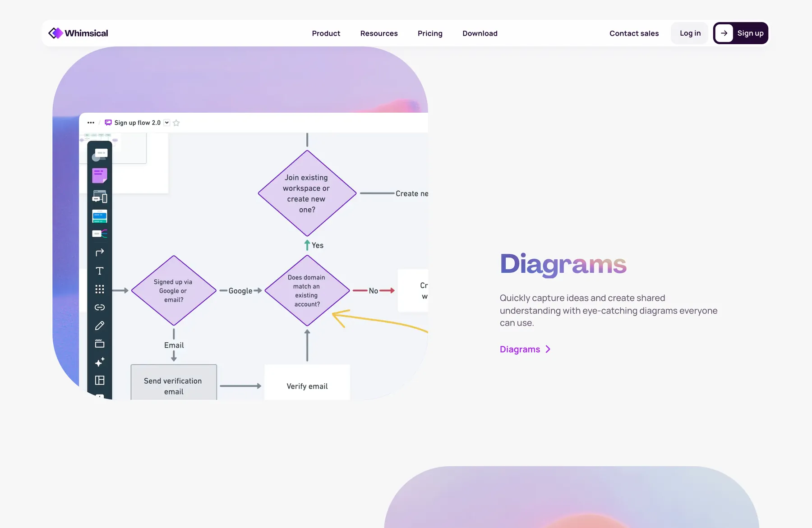Open the three-dots menu in board header
This screenshot has height=528, width=812.
click(x=91, y=123)
